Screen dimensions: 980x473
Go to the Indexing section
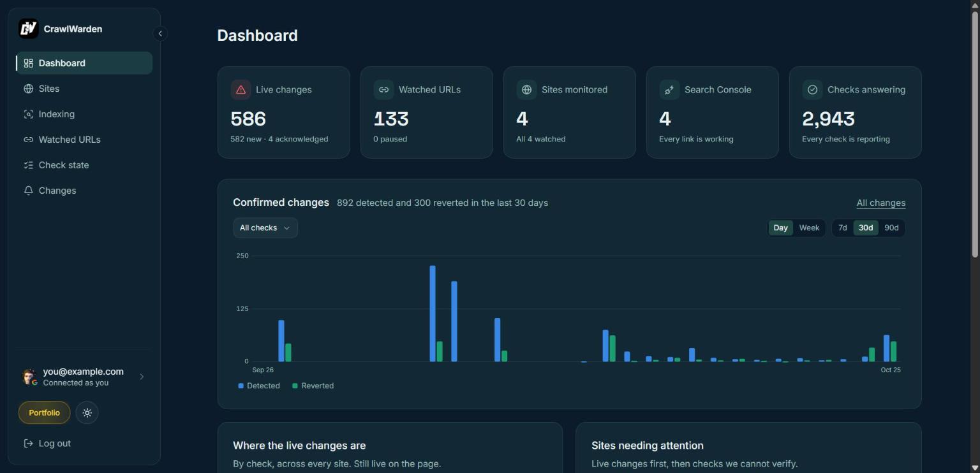click(x=84, y=114)
